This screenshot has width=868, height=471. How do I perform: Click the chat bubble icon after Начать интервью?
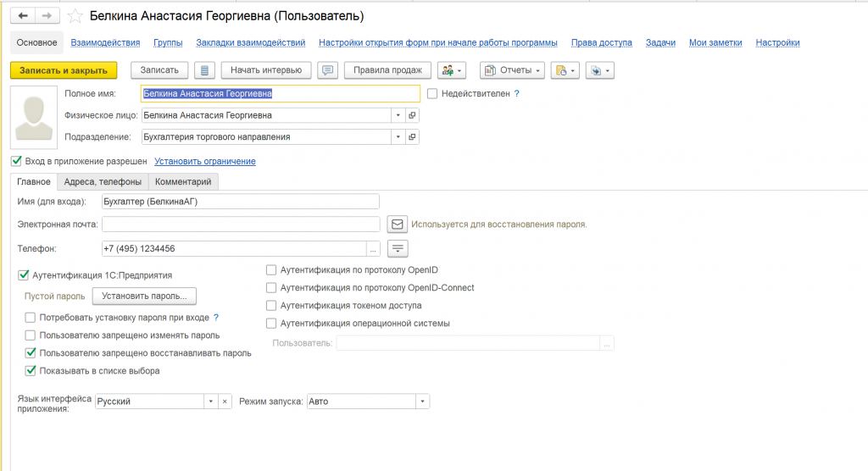tap(327, 70)
